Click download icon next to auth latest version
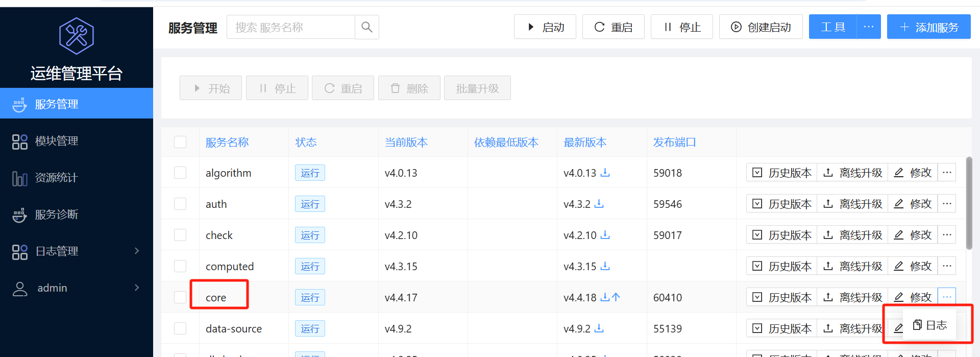 (599, 204)
